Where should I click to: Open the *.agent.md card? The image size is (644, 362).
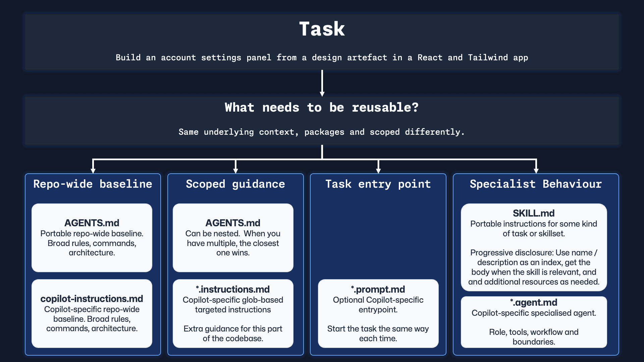point(534,322)
